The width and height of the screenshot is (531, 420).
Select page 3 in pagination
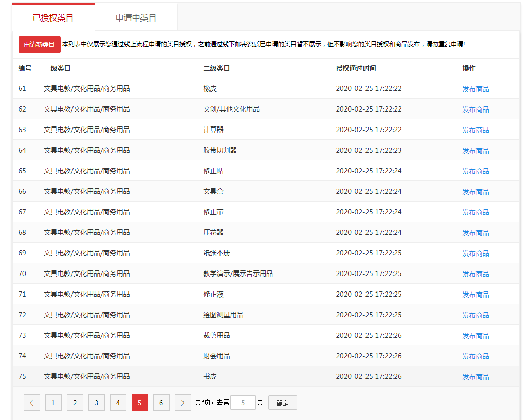click(96, 403)
